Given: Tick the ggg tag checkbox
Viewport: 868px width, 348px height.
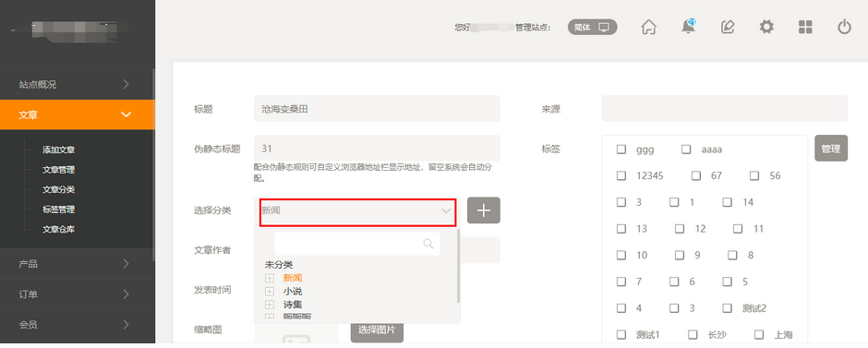Looking at the screenshot, I should point(621,150).
